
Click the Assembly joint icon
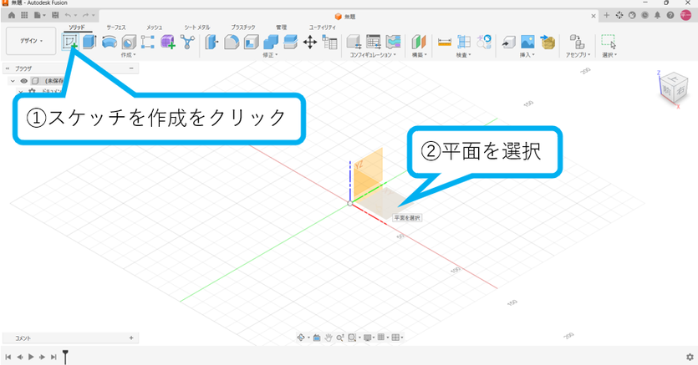pos(577,42)
